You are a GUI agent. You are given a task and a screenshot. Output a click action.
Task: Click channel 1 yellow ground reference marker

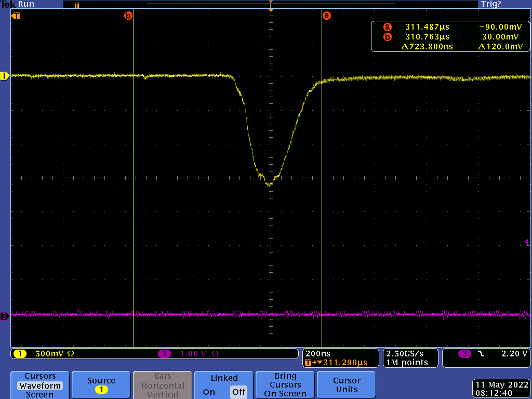tap(5, 76)
